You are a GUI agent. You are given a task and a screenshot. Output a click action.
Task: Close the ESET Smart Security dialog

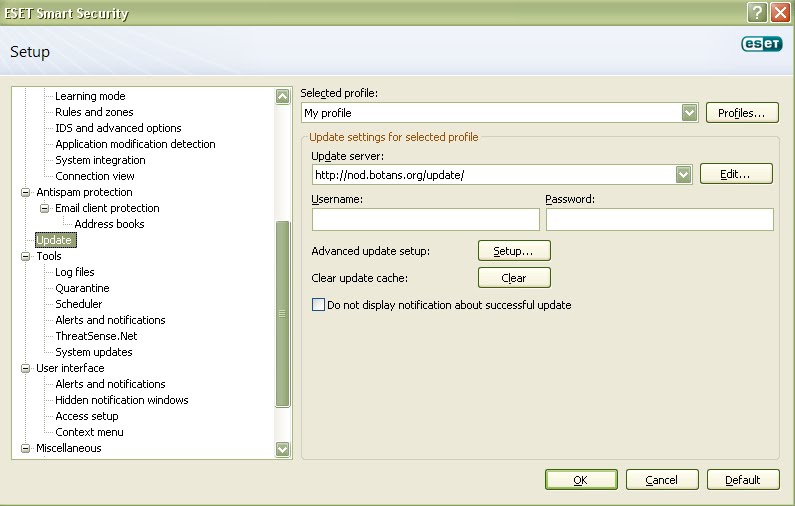pyautogui.click(x=780, y=12)
